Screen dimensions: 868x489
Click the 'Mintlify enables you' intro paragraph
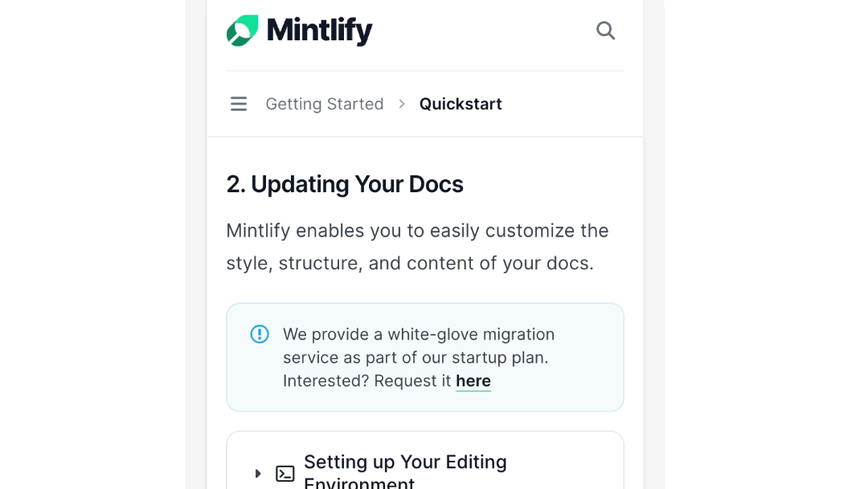pyautogui.click(x=417, y=246)
